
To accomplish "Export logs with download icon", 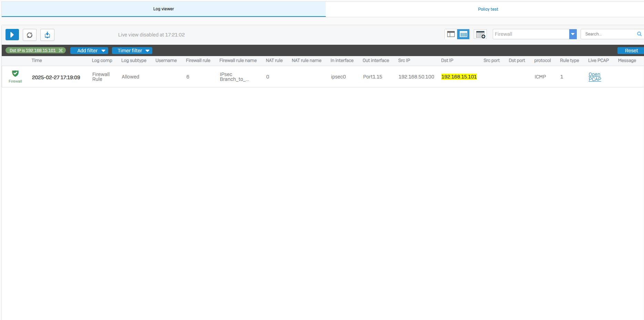I will coord(47,35).
